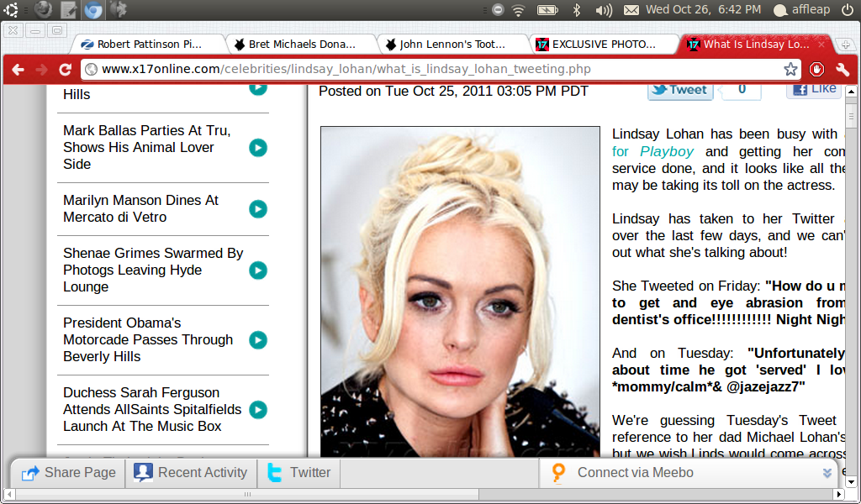Click the vertical scrollbar thumb
This screenshot has width=861, height=504.
(851, 116)
